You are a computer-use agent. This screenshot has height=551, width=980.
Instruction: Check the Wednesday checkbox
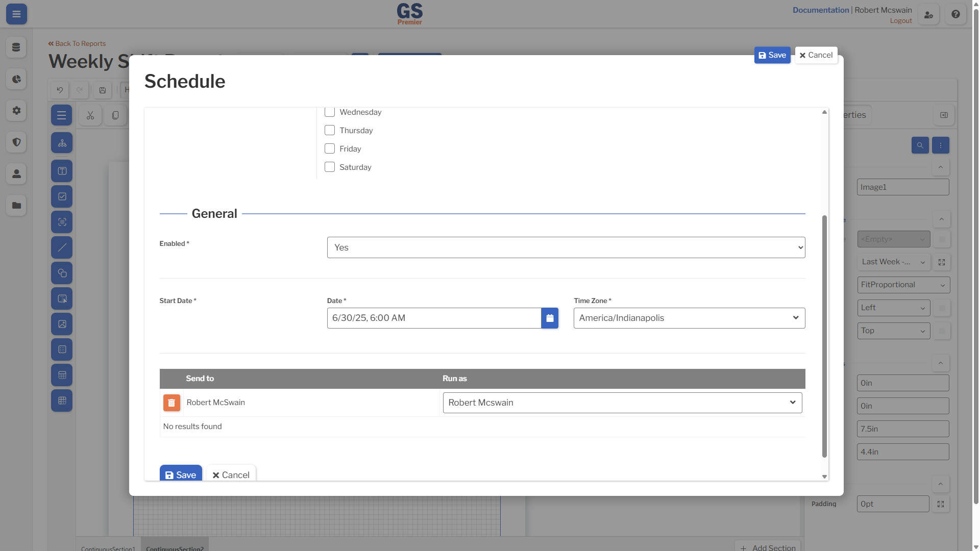pyautogui.click(x=330, y=112)
